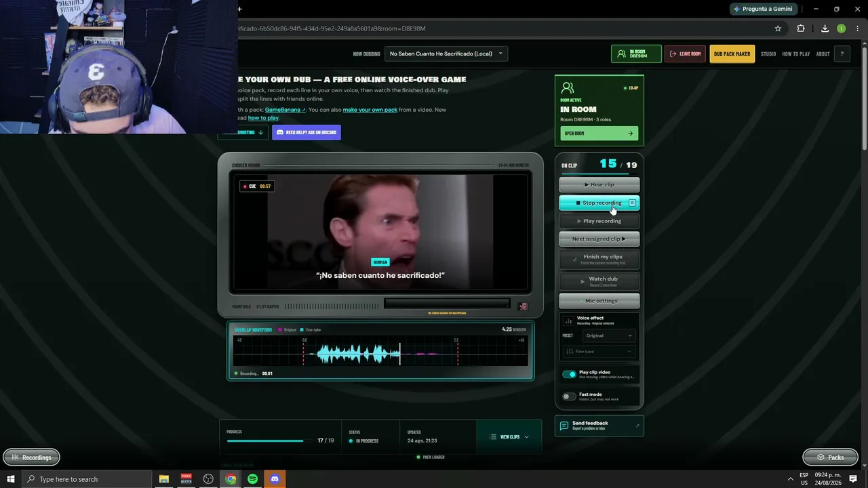Open File Explorer from the taskbar
868x488 pixels.
tap(164, 479)
